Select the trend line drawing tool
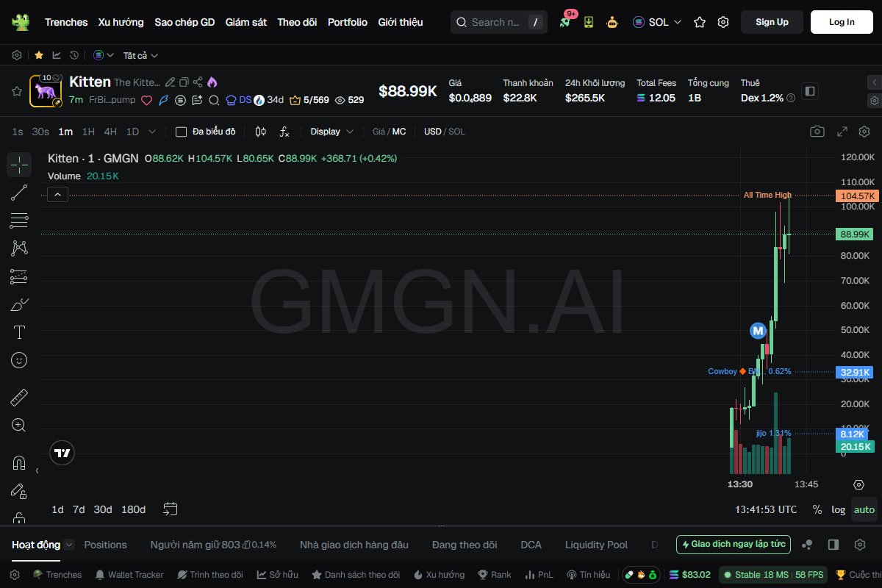The height and width of the screenshot is (588, 882). tap(19, 193)
